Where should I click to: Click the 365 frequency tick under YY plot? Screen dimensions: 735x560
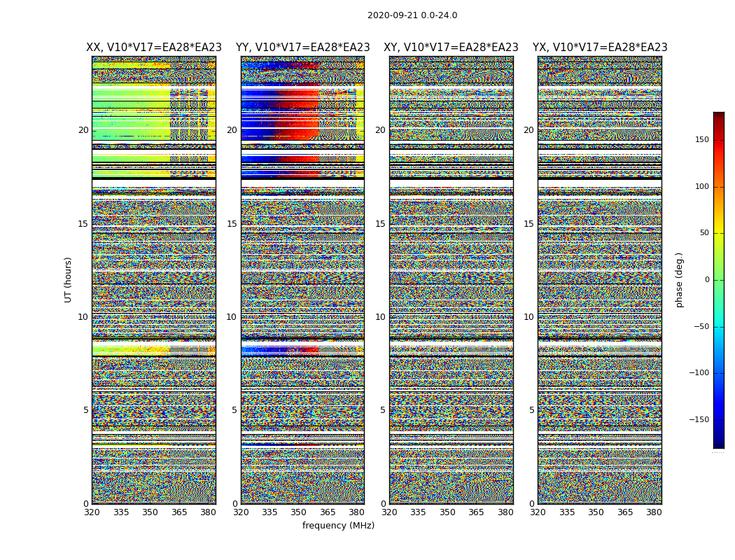tap(328, 512)
